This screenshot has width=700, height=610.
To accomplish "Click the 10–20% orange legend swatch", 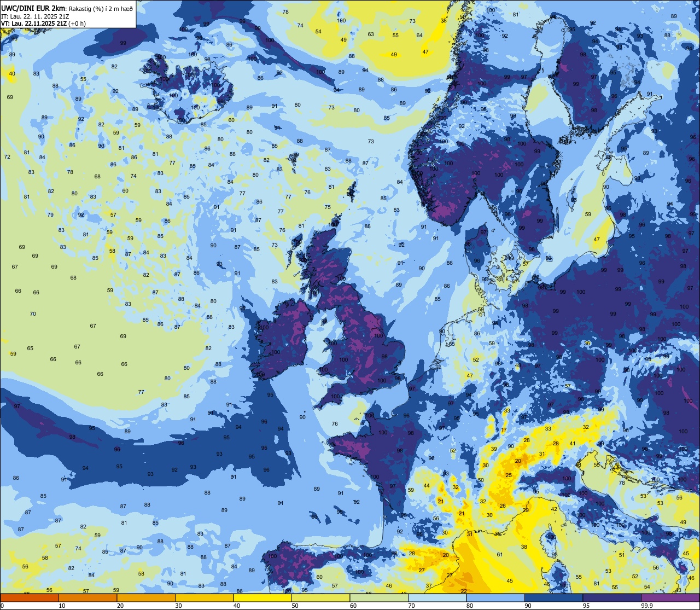I will 87,598.
